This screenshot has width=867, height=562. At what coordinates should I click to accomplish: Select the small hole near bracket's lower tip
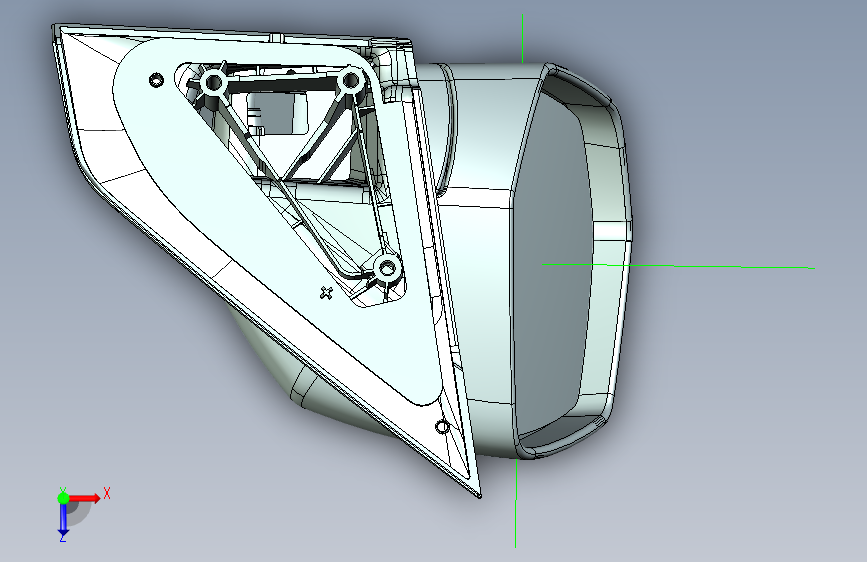point(442,426)
